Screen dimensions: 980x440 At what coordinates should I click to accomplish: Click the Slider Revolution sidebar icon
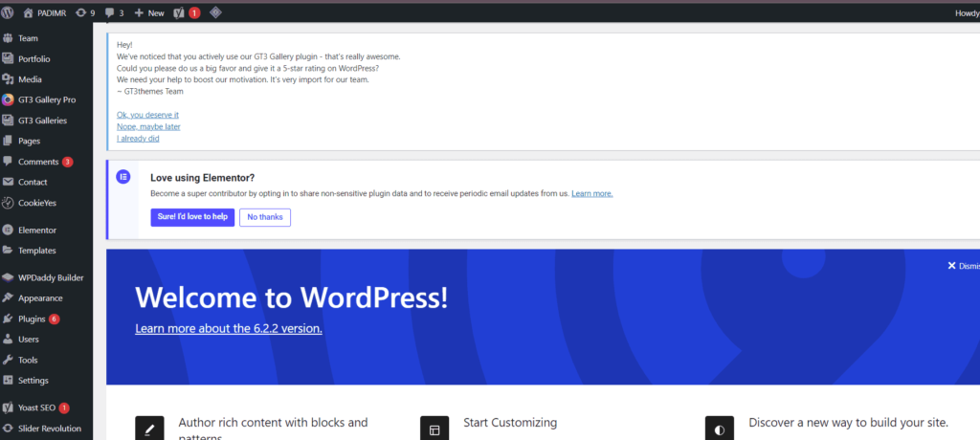pyautogui.click(x=8, y=429)
